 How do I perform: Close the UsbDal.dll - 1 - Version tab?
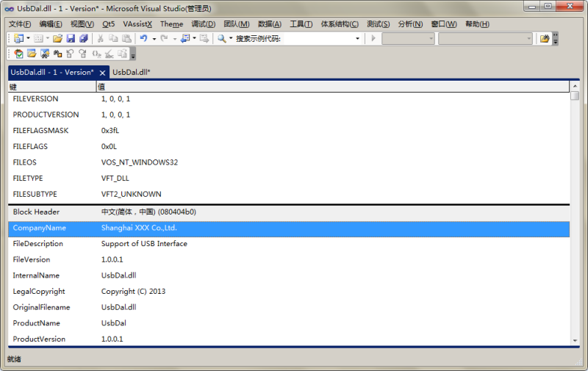click(x=102, y=72)
